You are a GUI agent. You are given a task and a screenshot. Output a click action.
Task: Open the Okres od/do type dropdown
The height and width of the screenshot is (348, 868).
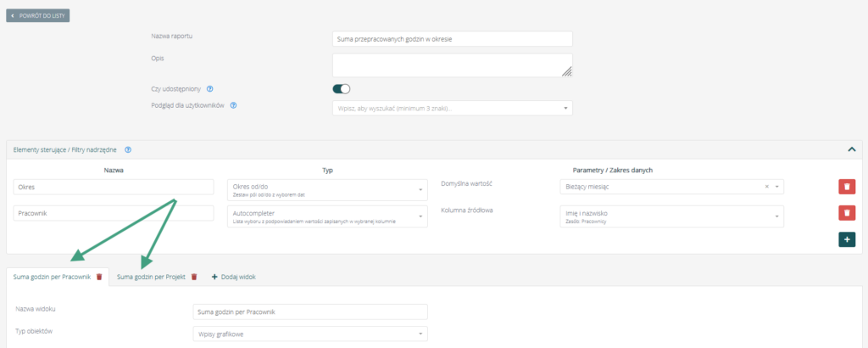point(327,190)
